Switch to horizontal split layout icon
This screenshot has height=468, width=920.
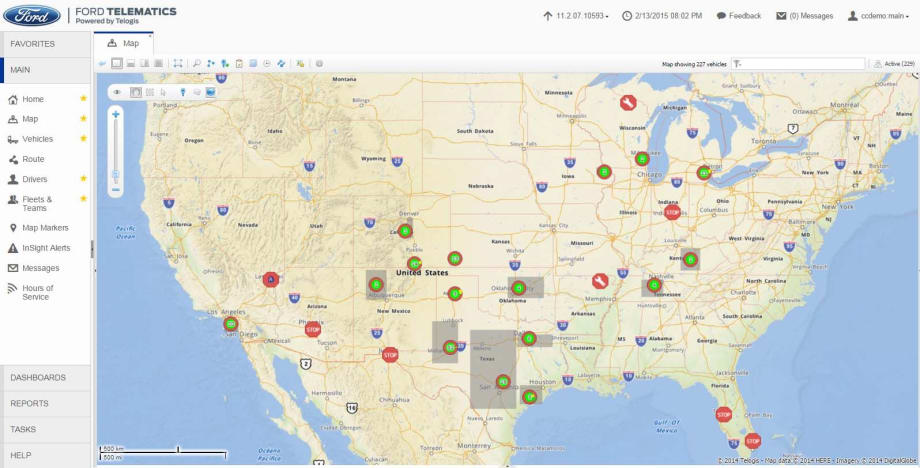click(131, 63)
